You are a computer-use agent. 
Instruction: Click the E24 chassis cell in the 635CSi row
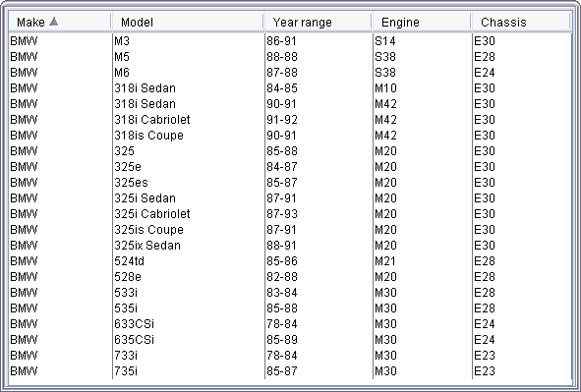click(x=522, y=340)
